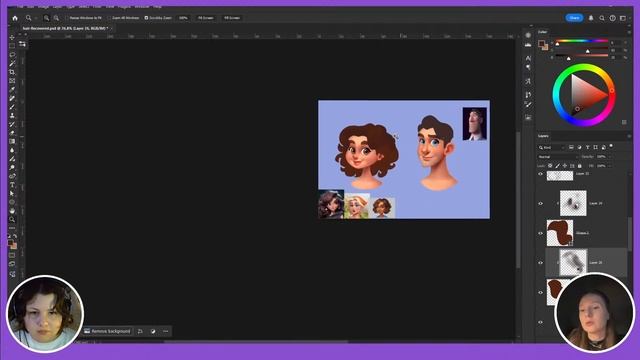640x360 pixels.
Task: Select the Color panel tab
Action: [x=542, y=32]
